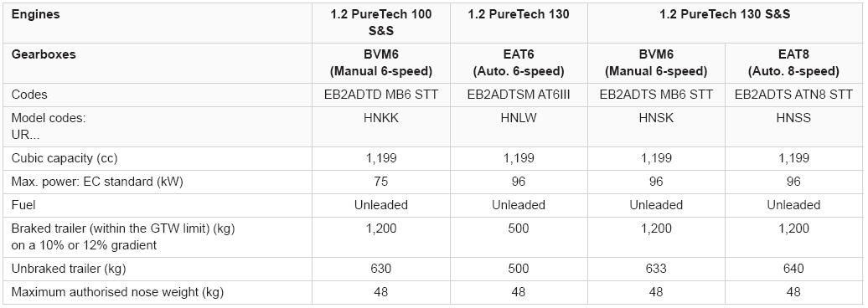This screenshot has height=308, width=868.
Task: Click the EAT8 Auto. 8-speed cell
Action: pyautogui.click(x=793, y=63)
